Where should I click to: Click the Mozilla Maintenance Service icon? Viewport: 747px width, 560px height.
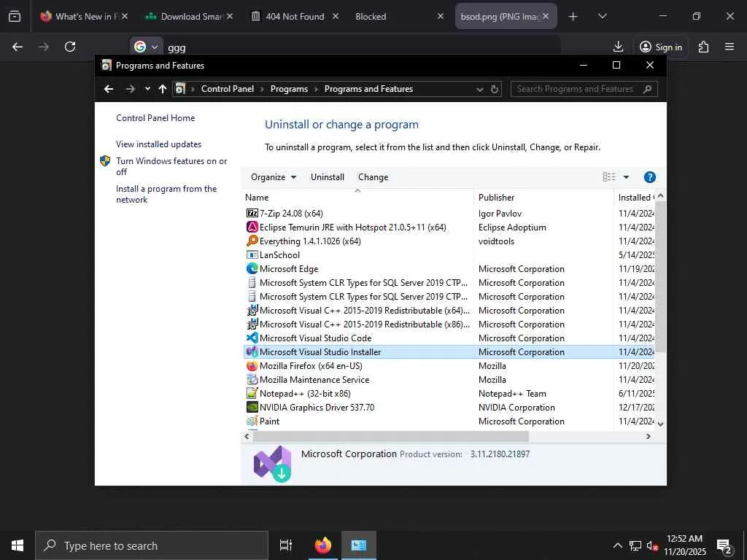252,379
